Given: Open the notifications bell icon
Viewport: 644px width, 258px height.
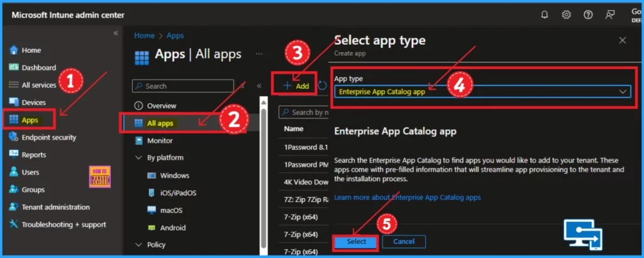Looking at the screenshot, I should (545, 15).
